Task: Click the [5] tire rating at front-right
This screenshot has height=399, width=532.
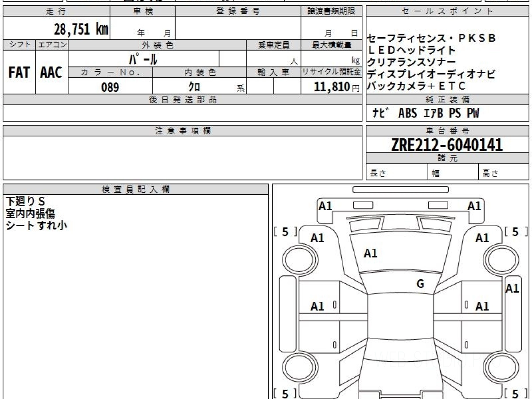Action: [x=516, y=232]
